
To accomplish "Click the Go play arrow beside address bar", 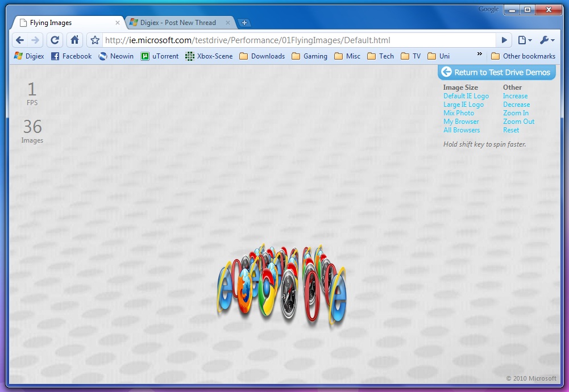I will tap(504, 40).
